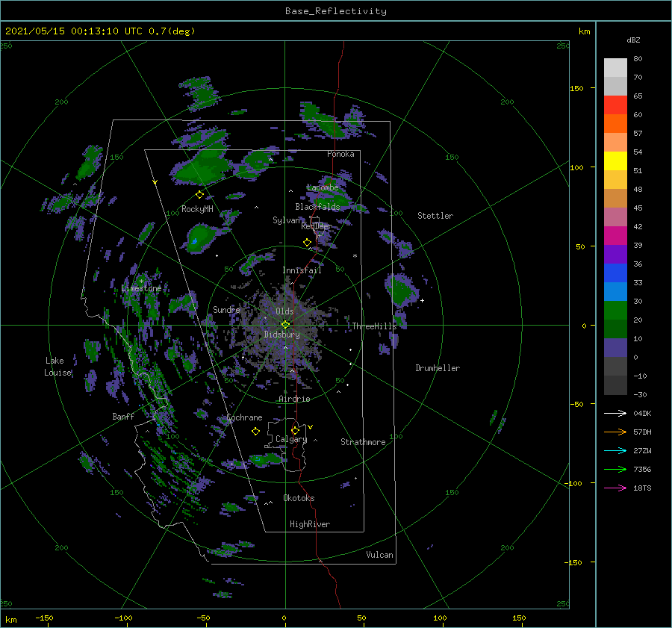The height and width of the screenshot is (628, 672).
Task: Pick the bright yellow 51-54 dBZ legend swatch
Action: click(x=615, y=161)
